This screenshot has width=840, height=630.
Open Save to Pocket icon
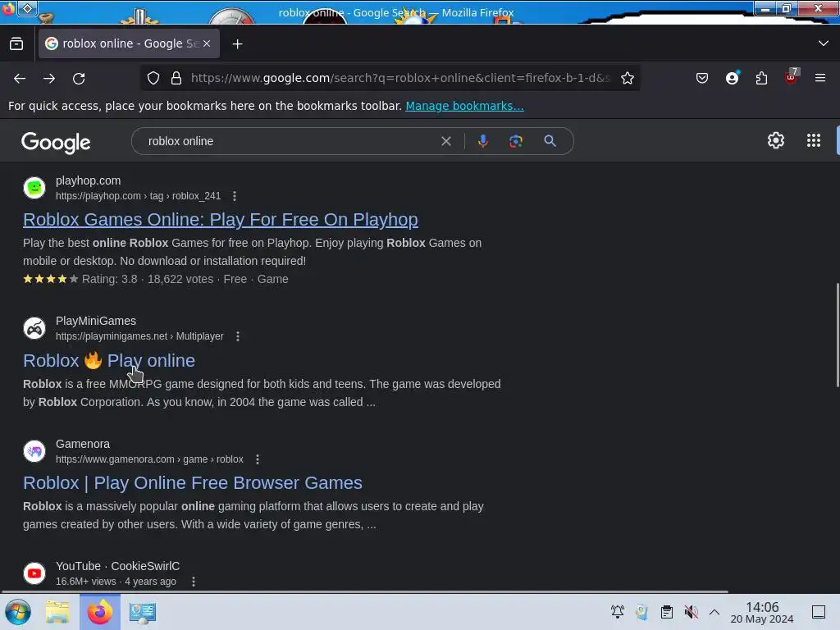(702, 78)
